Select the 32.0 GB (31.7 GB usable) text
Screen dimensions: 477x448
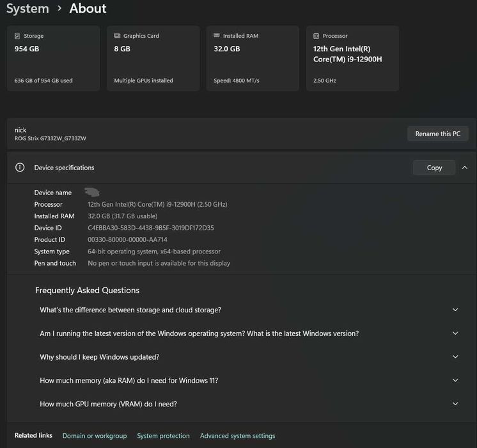point(123,216)
